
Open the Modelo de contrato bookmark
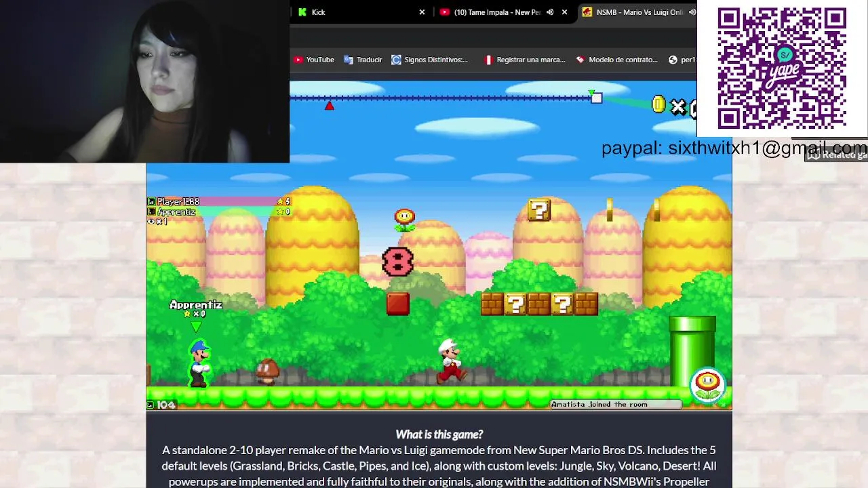pos(616,60)
